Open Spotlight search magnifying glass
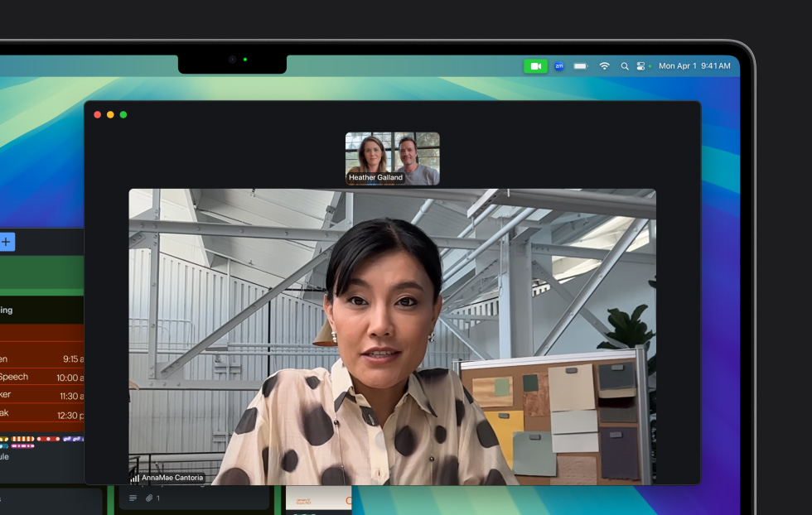The width and height of the screenshot is (812, 515). coord(625,66)
